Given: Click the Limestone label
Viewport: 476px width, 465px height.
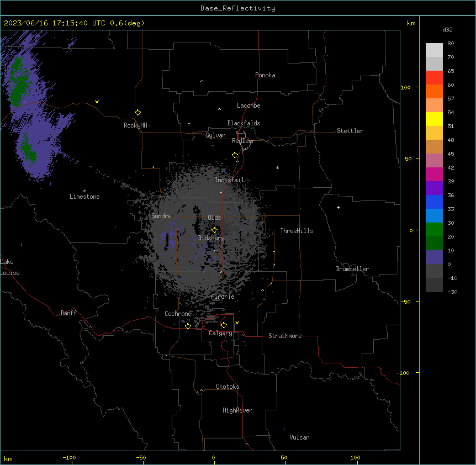Looking at the screenshot, I should [84, 197].
